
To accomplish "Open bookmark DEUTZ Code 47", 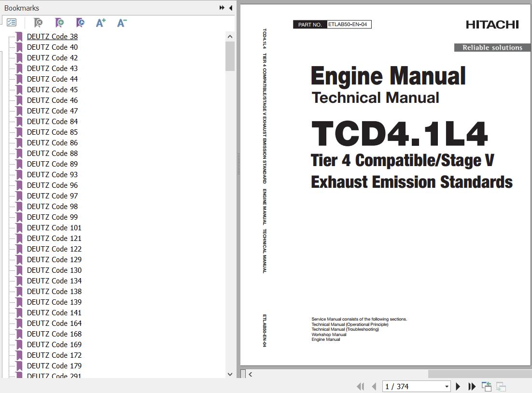I will click(52, 111).
